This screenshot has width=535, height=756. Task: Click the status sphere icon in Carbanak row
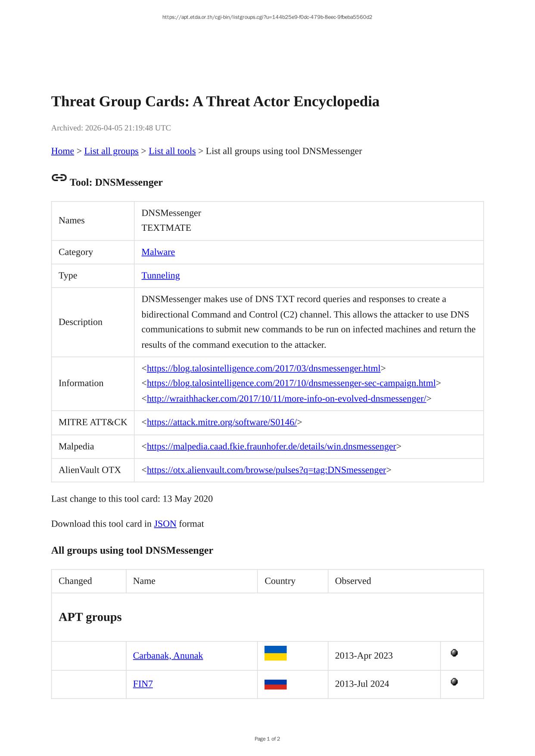(454, 653)
